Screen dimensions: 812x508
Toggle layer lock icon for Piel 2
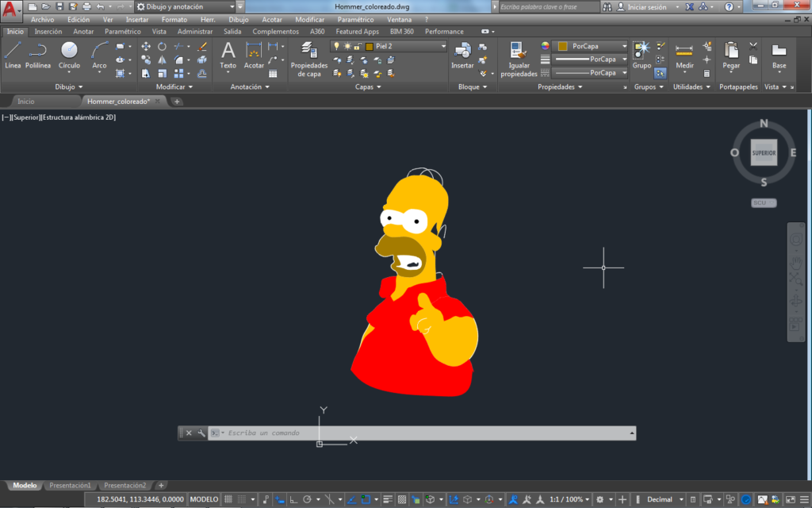click(358, 46)
